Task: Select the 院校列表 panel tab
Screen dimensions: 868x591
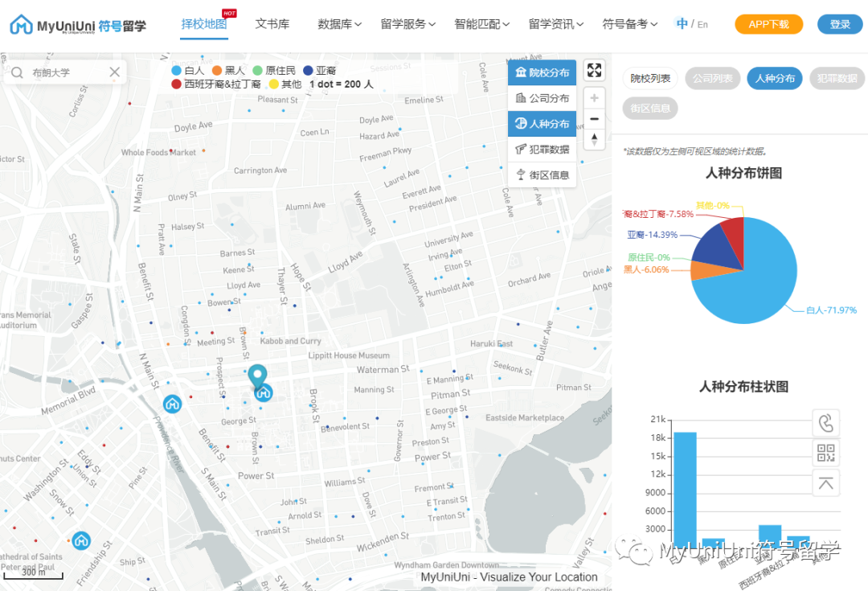Action: [x=652, y=78]
